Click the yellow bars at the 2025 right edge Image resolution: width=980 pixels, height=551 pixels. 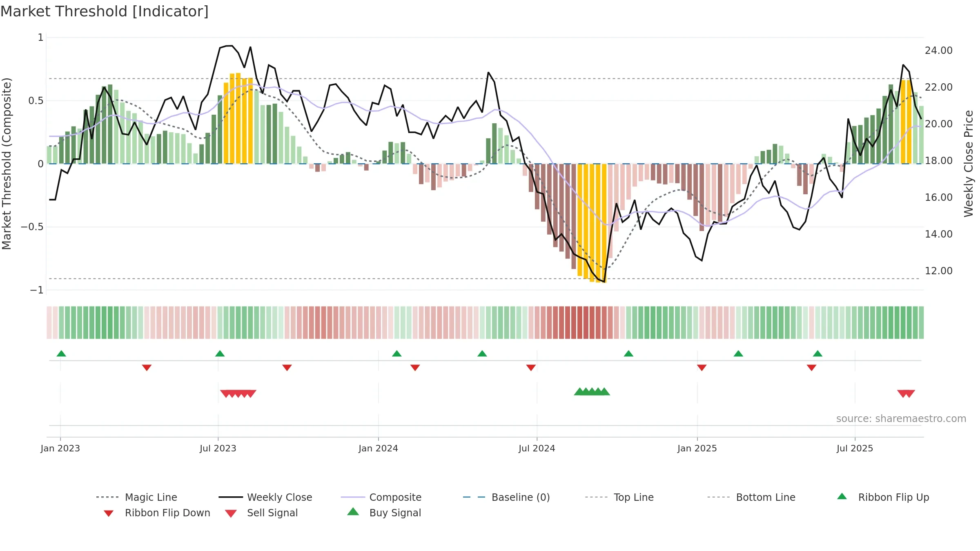pyautogui.click(x=906, y=122)
